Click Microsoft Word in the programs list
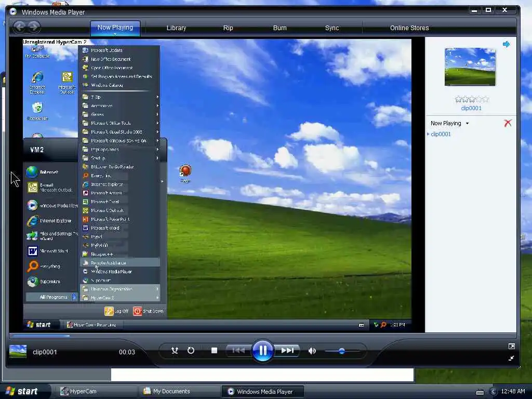Image resolution: width=532 pixels, height=399 pixels. 120,228
